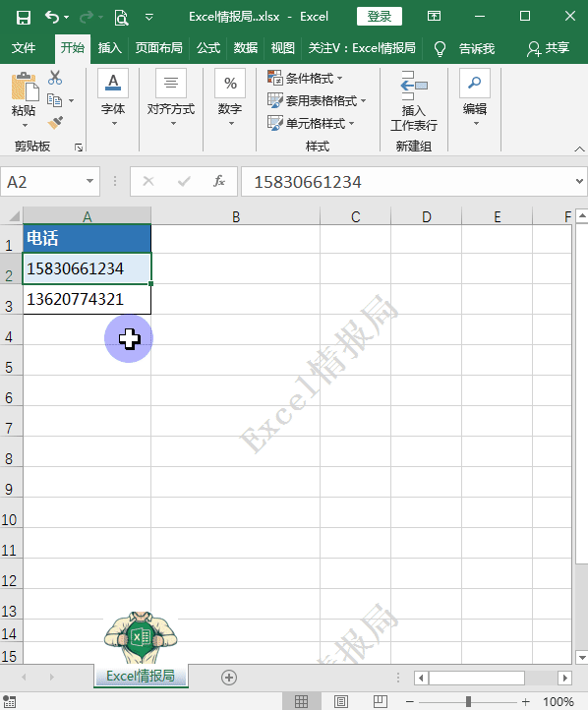588x710 pixels.
Task: Switch to the 数据 tab
Action: [x=246, y=47]
